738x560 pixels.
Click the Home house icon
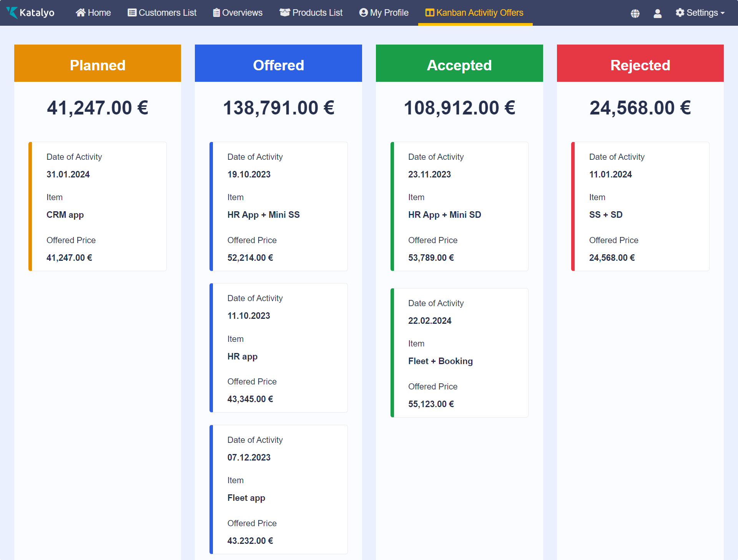click(80, 13)
